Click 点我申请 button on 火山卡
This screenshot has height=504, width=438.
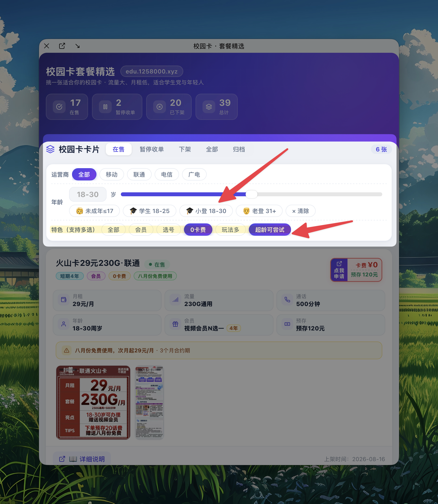[x=339, y=270]
